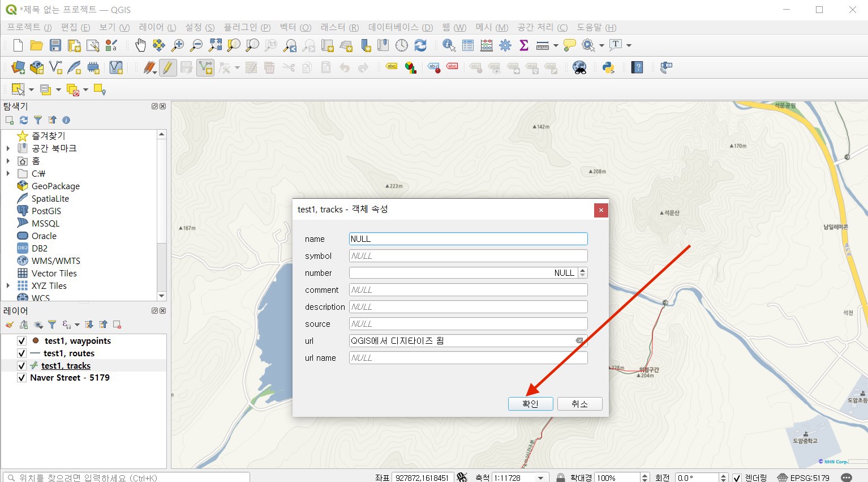Screen dimensions: 868x482
Task: Select the Zoom In magnifier tool
Action: [178, 45]
